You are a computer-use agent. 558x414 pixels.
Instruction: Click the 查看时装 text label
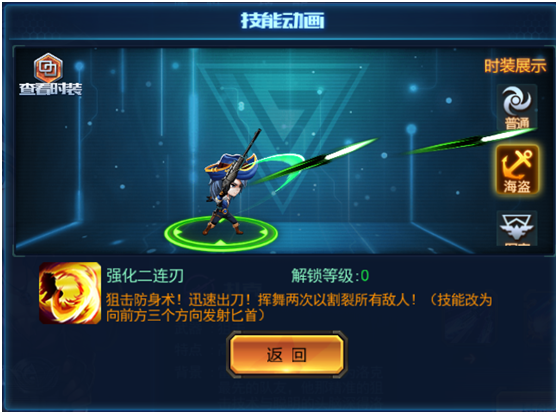tap(51, 89)
